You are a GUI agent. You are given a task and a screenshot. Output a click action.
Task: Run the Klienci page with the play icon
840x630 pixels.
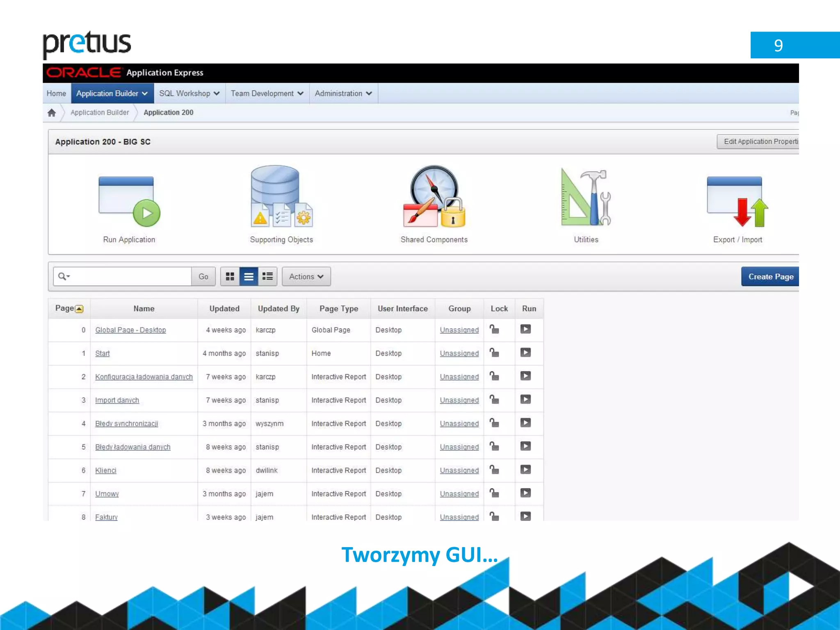point(525,470)
